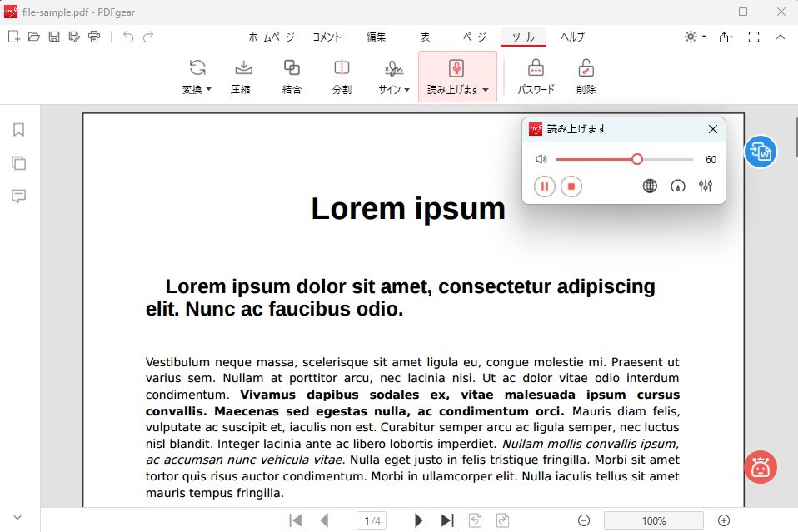This screenshot has height=532, width=798.
Task: Open the theme brightness dropdown
Action: tap(694, 37)
